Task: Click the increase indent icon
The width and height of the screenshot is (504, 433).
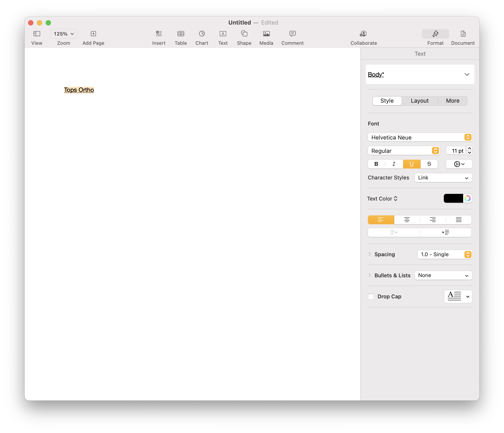Action: [445, 233]
